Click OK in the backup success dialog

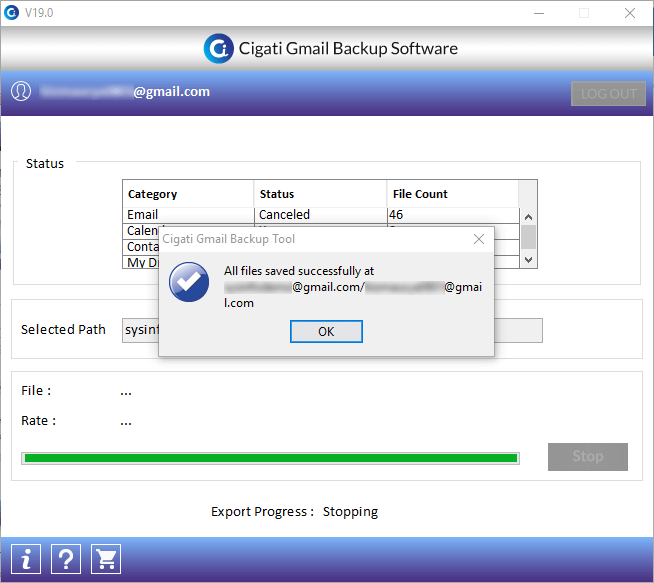[326, 332]
